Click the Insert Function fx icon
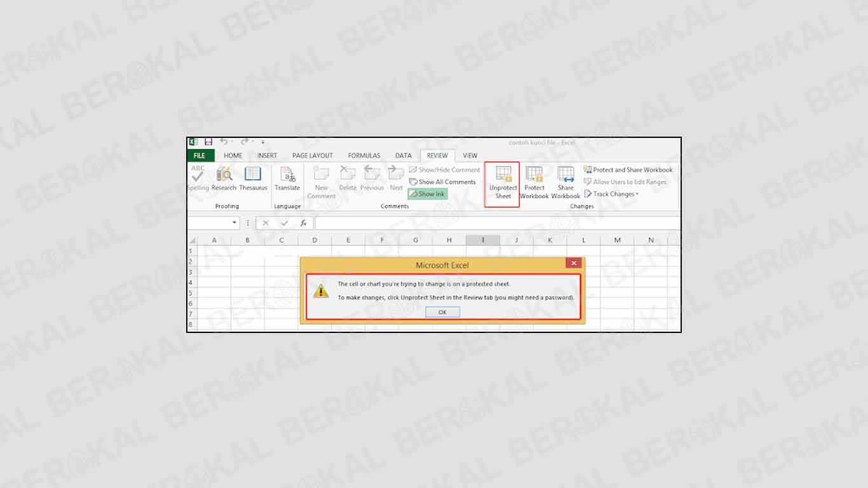 click(x=304, y=223)
